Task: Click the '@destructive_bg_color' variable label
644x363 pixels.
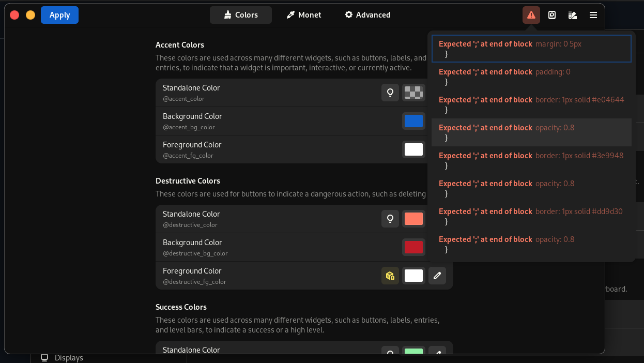Action: [195, 253]
